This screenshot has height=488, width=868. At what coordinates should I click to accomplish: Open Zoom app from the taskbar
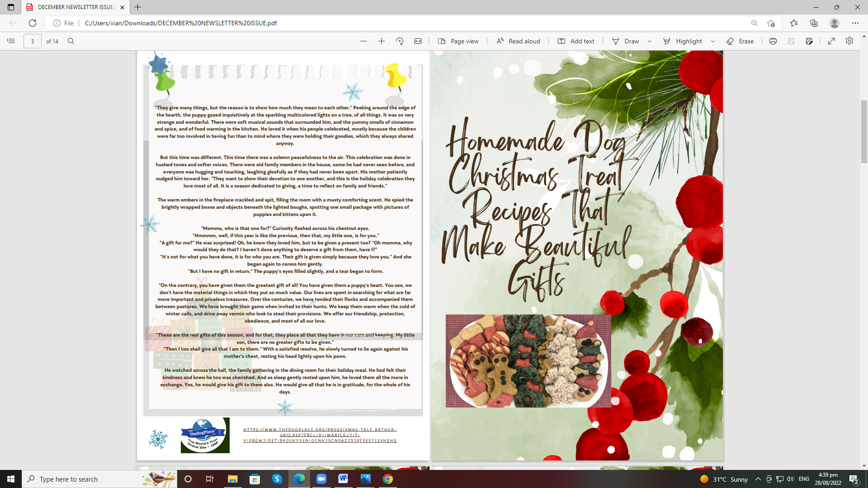321,479
